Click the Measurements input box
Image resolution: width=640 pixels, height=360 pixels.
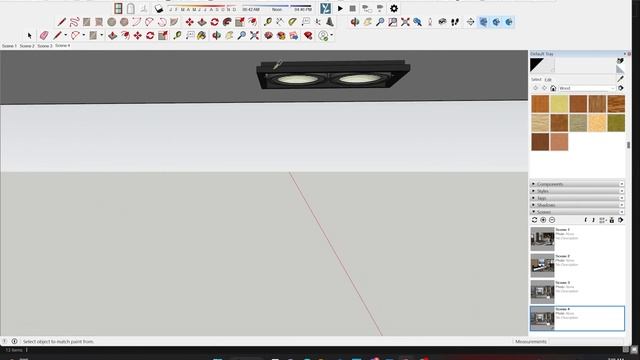(587, 341)
